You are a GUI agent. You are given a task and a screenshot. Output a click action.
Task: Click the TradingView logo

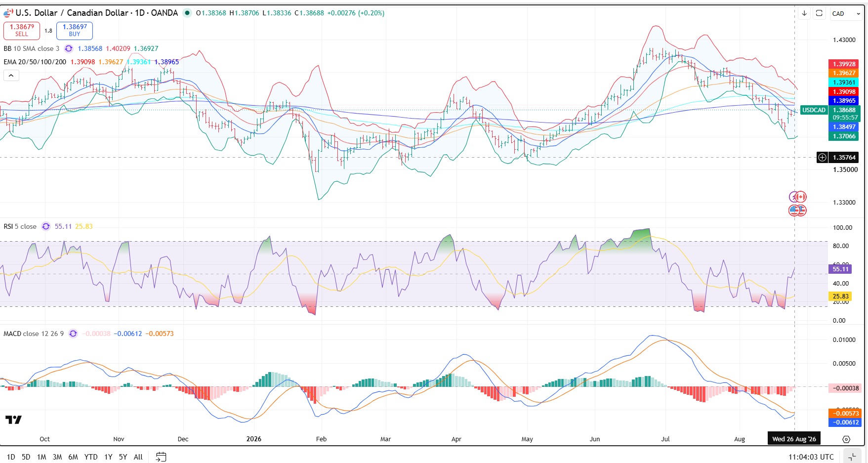tap(13, 420)
